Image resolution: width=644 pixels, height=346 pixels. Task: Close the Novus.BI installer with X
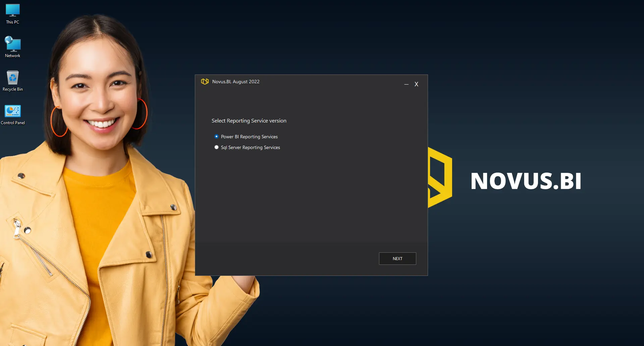[x=416, y=84]
